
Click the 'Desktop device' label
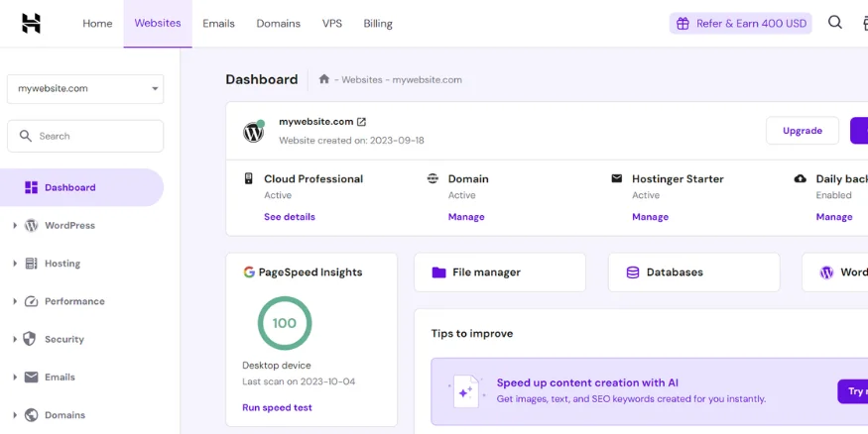[x=277, y=366]
